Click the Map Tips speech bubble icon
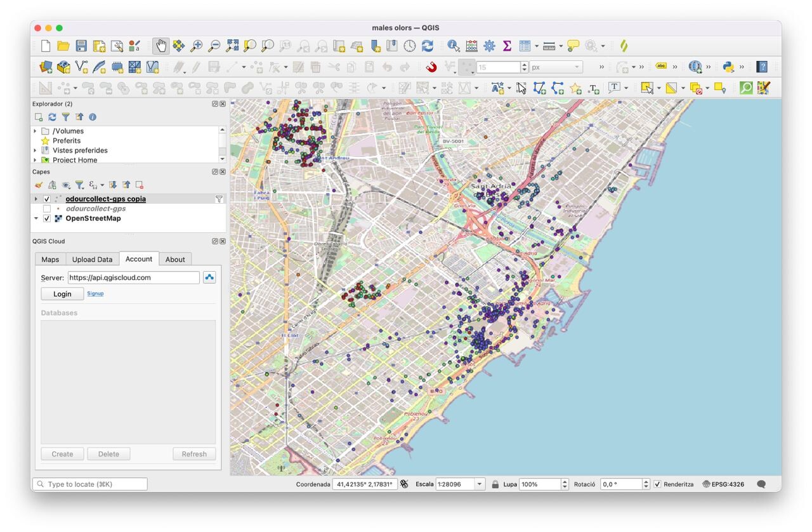This screenshot has width=812, height=532. [x=573, y=46]
